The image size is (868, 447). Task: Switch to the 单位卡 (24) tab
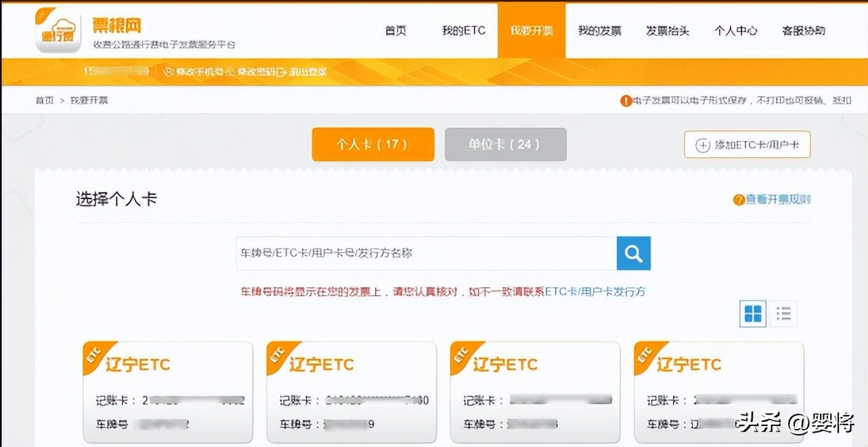click(506, 144)
